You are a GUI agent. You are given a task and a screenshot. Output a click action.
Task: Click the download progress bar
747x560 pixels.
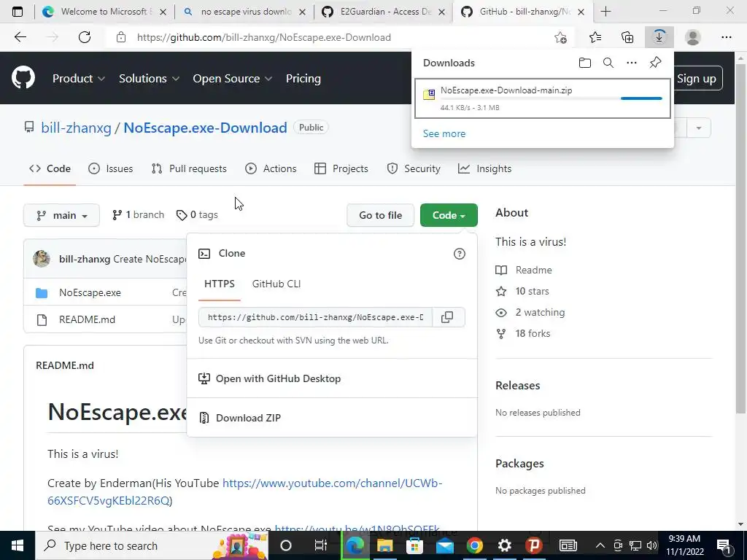[551, 98]
